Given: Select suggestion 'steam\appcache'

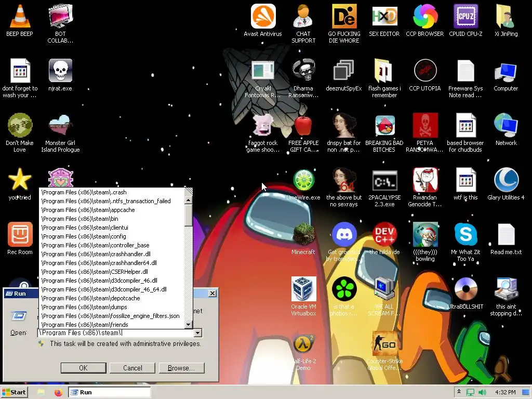Looking at the screenshot, I should 112,210.
